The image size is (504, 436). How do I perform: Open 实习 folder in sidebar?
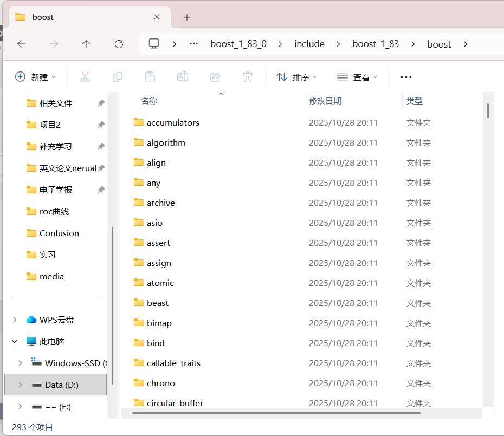pyautogui.click(x=41, y=255)
